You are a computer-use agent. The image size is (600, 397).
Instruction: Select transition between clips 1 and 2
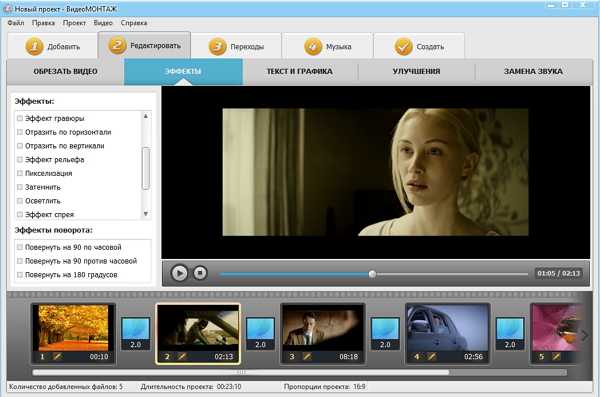click(135, 333)
